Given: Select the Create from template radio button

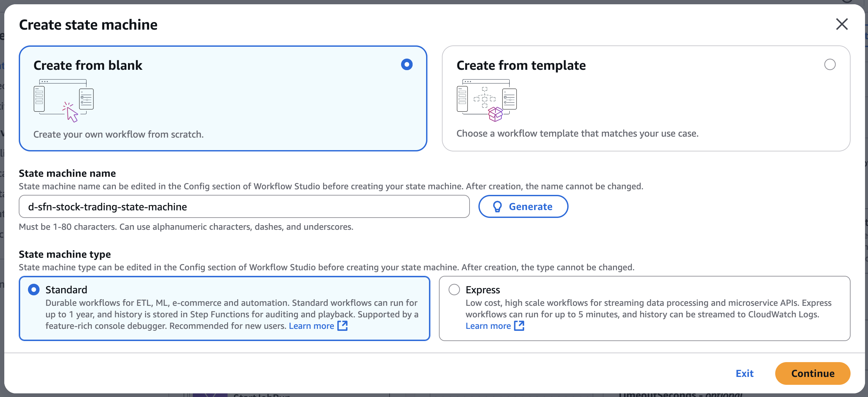Looking at the screenshot, I should point(830,65).
